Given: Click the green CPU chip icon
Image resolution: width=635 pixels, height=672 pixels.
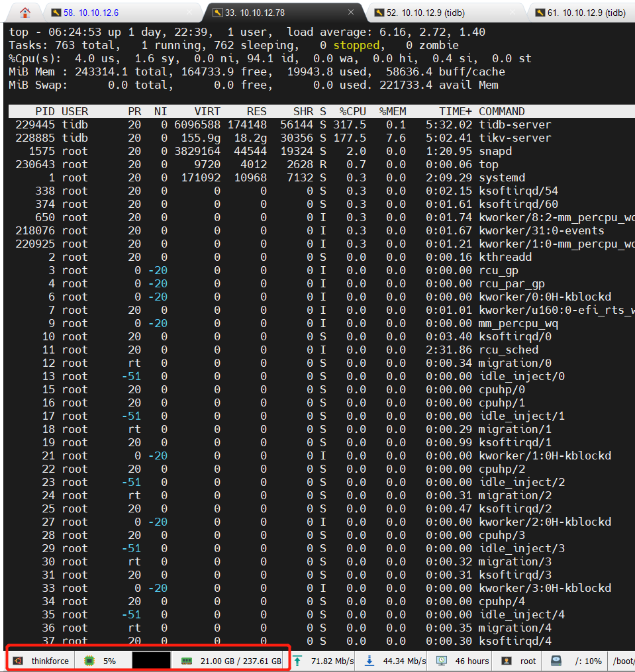Looking at the screenshot, I should 89,661.
